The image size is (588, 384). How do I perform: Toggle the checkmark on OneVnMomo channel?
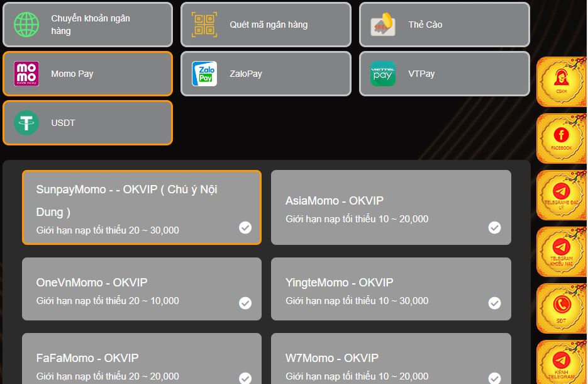(245, 303)
